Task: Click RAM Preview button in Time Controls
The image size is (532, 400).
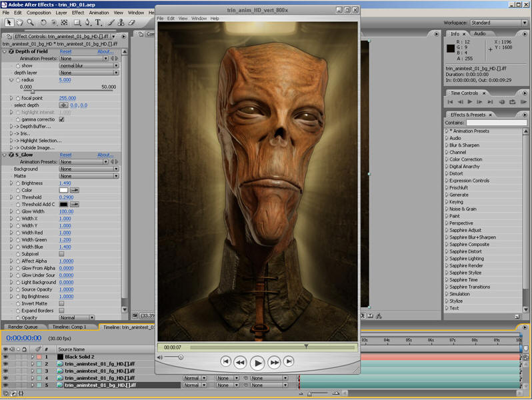Action: (523, 102)
